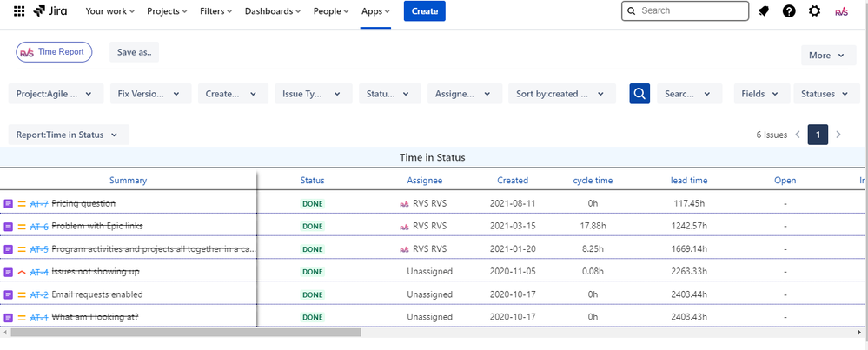Click the top Search input field
Screen dimensions: 868x350
tap(692, 11)
